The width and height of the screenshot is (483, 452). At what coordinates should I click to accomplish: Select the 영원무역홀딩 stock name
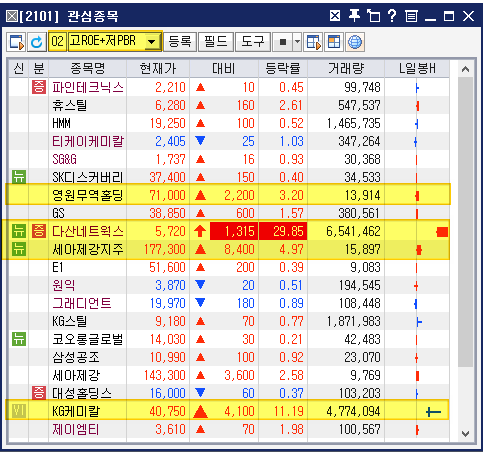point(88,195)
